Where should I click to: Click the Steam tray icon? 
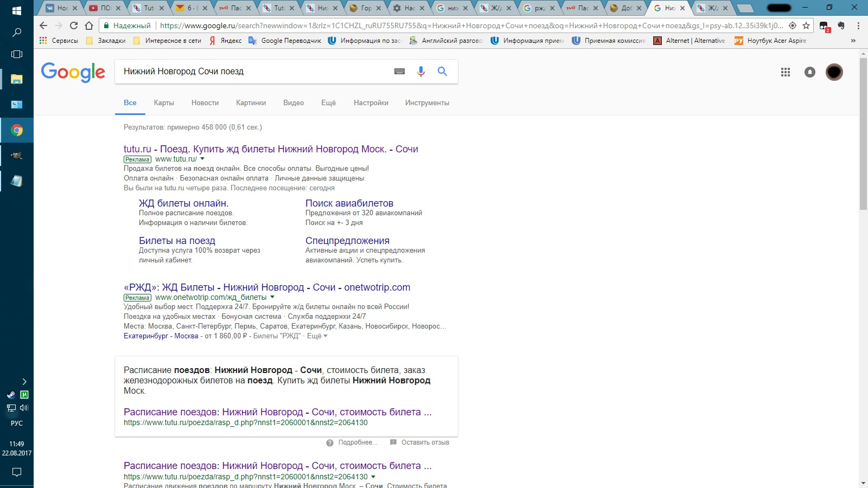pyautogui.click(x=10, y=395)
